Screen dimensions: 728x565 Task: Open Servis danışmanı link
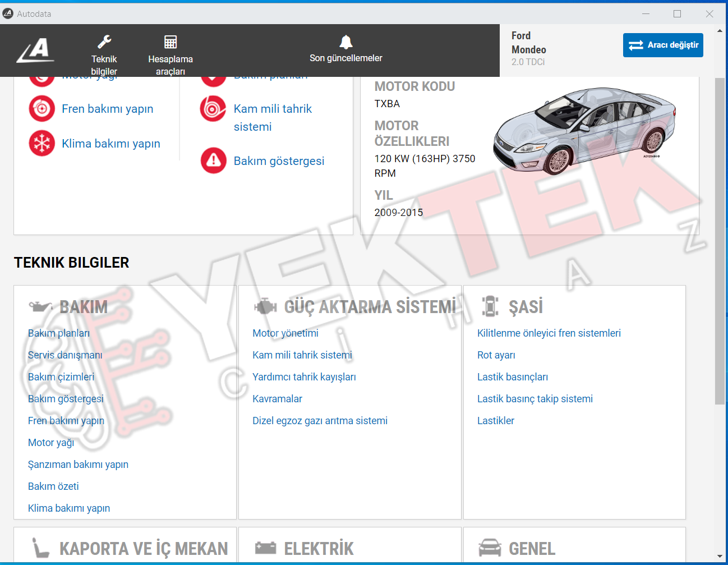[x=65, y=355]
